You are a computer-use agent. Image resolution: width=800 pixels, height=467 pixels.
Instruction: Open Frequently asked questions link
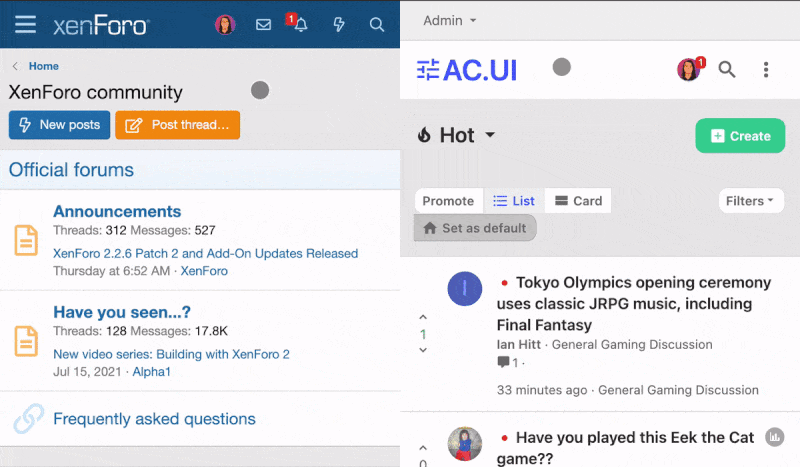point(155,419)
